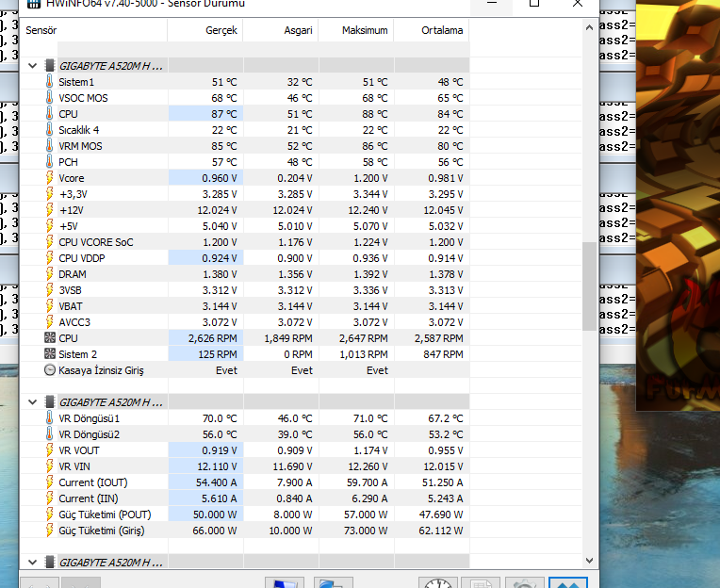The image size is (720, 588).
Task: Click the POUT maximum value 57.000 W
Action: [366, 515]
